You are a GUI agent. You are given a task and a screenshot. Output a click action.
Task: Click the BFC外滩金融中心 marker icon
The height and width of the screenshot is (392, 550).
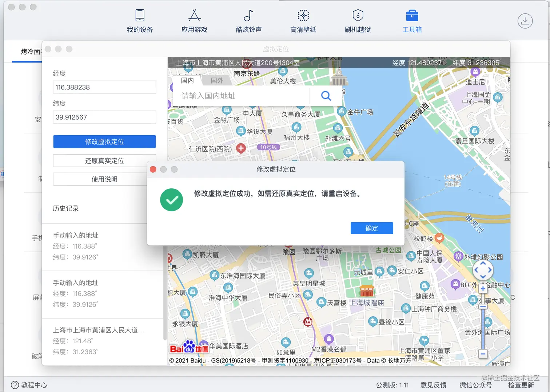click(455, 284)
